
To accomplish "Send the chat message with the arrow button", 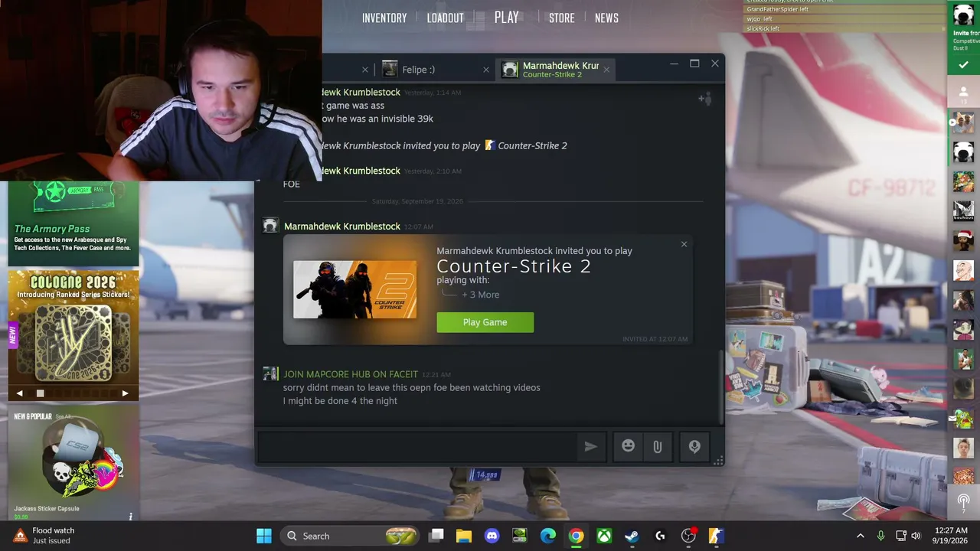I will pos(590,447).
